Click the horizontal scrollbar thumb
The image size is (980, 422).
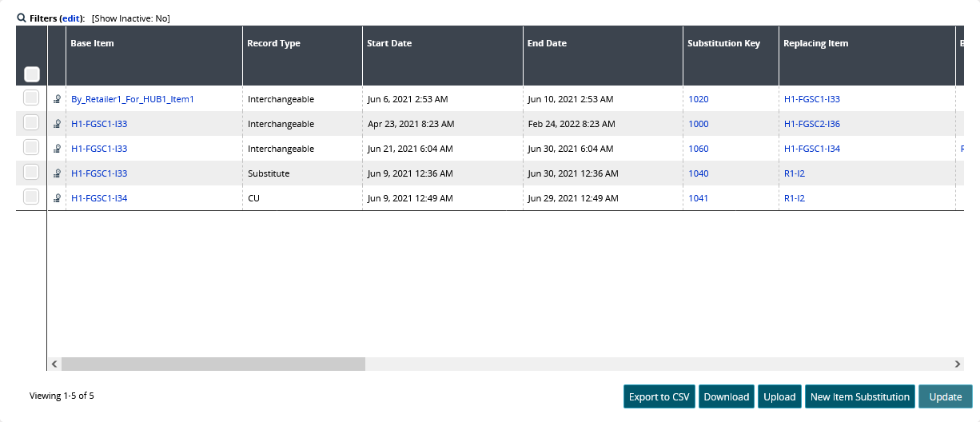[213, 364]
